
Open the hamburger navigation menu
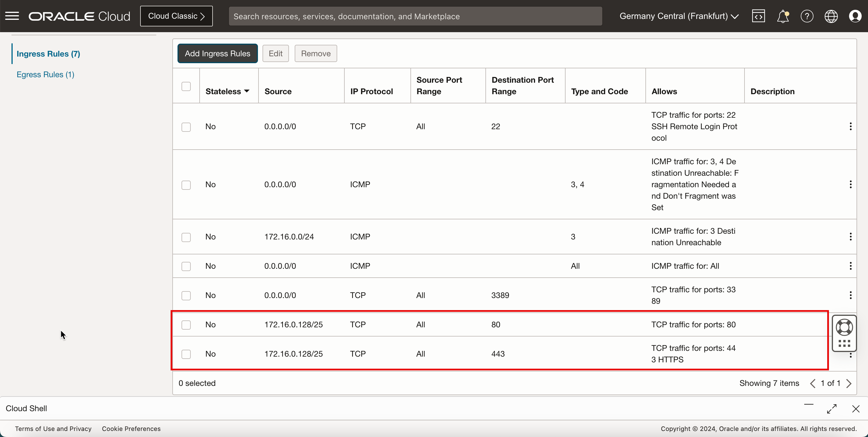(x=12, y=16)
